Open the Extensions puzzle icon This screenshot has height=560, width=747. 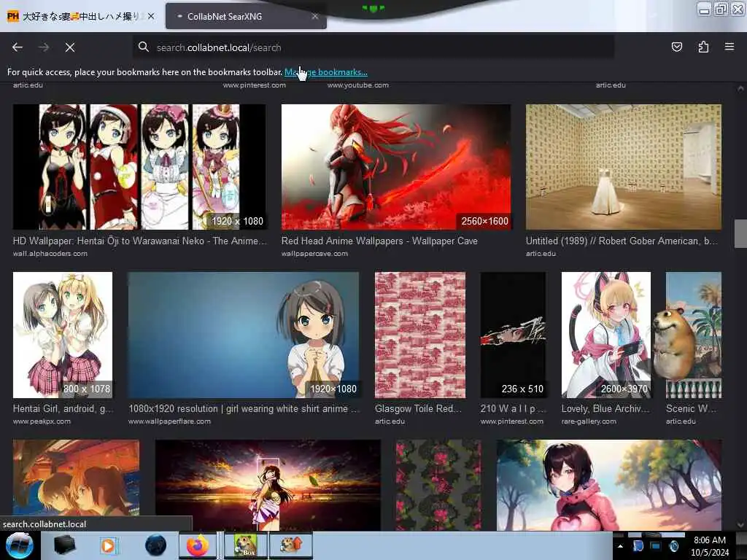point(703,47)
